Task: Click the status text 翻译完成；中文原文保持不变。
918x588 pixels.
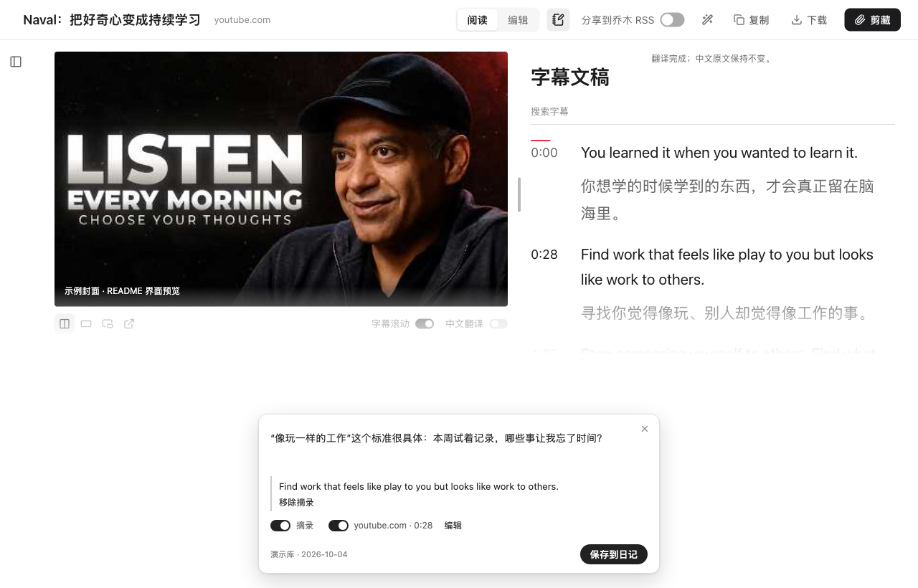Action: pos(713,59)
